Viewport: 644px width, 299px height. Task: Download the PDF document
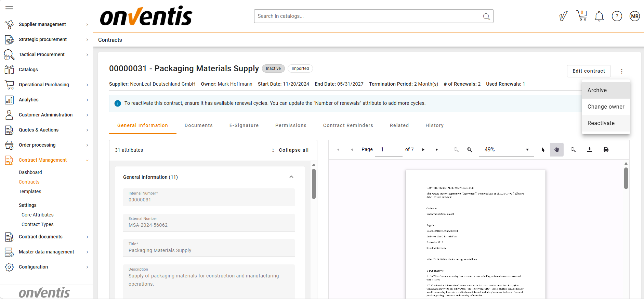coord(590,150)
